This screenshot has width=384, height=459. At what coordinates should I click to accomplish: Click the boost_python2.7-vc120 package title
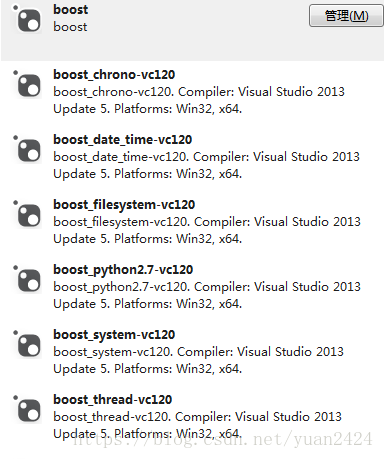[x=123, y=270]
